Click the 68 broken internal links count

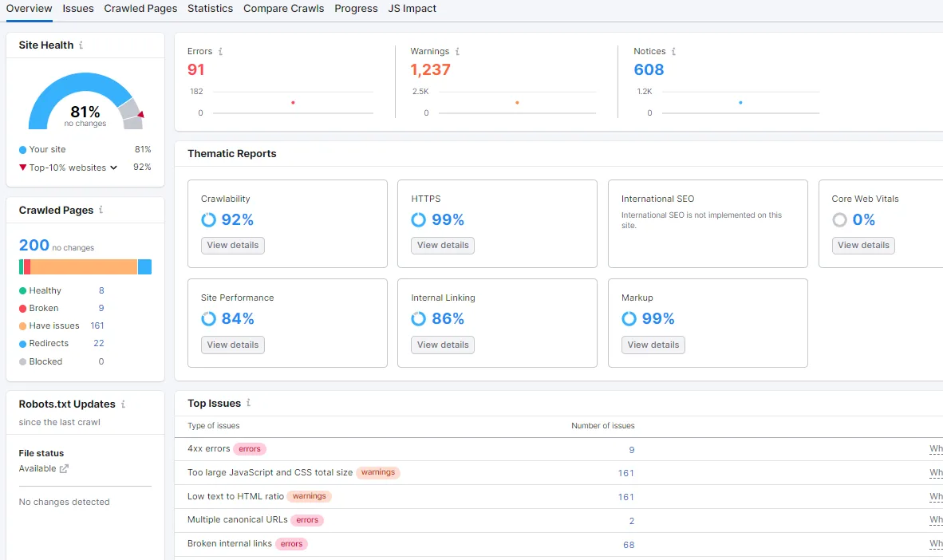click(x=629, y=545)
